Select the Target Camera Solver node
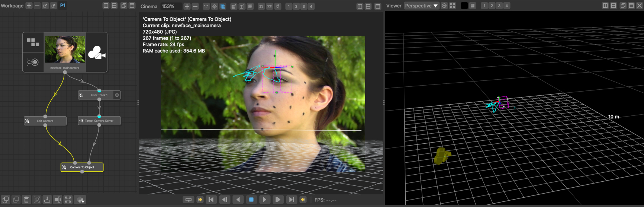Viewport: 644px width, 207px height. 99,121
